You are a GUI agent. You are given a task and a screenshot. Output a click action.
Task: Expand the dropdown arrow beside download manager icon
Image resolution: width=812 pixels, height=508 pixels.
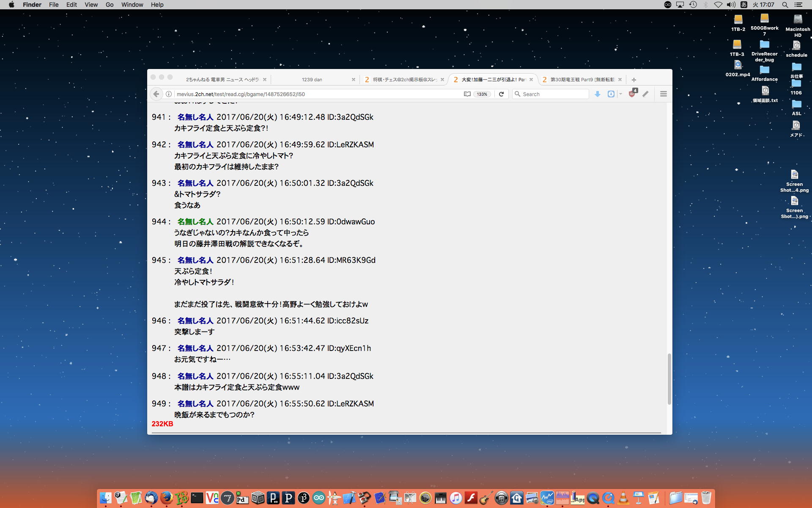(620, 94)
